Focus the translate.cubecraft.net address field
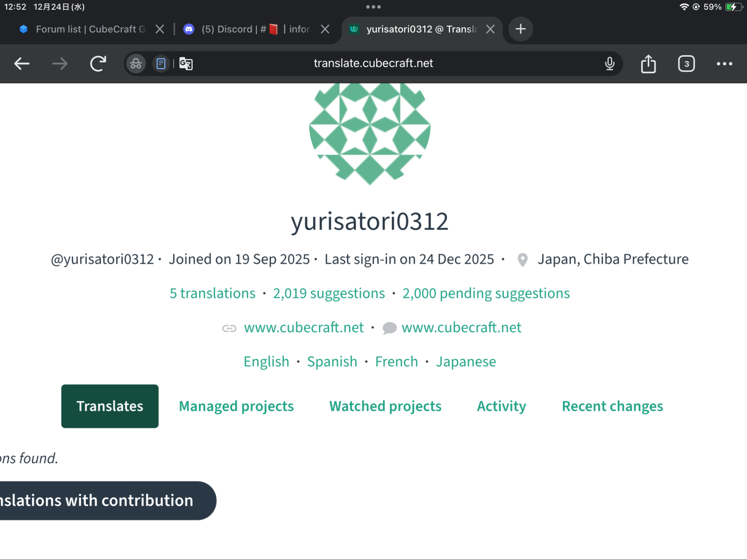 point(373,63)
